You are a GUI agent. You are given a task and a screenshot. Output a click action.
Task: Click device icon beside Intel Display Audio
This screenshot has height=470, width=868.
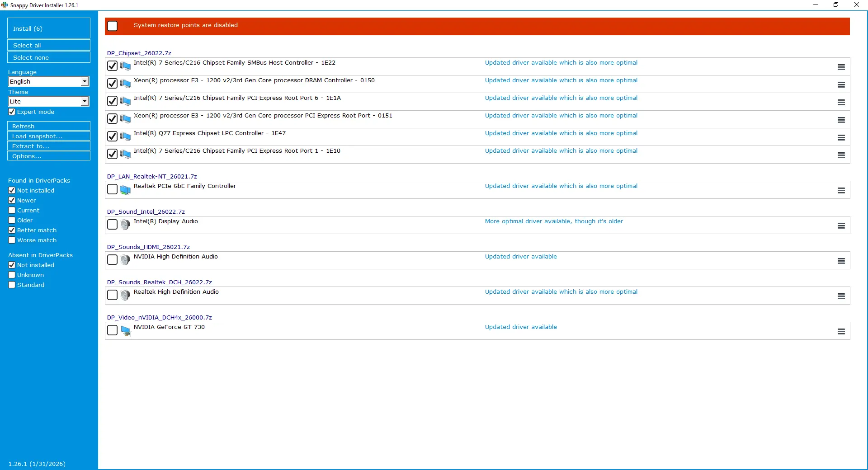[x=125, y=225]
